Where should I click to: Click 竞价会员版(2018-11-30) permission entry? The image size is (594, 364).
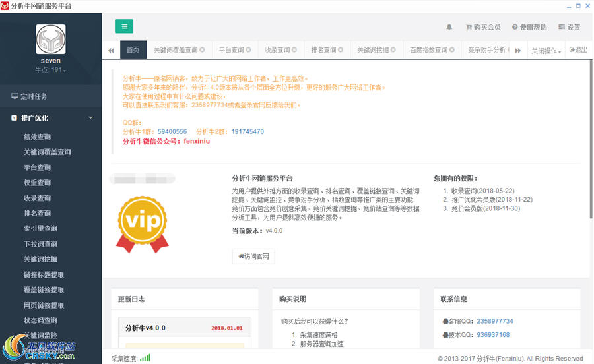tap(486, 208)
